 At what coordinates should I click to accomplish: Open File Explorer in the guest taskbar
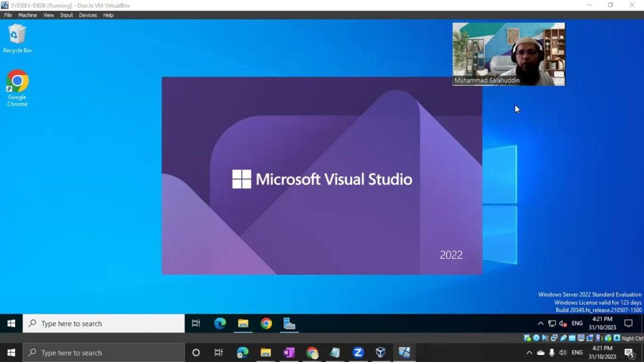pyautogui.click(x=243, y=324)
